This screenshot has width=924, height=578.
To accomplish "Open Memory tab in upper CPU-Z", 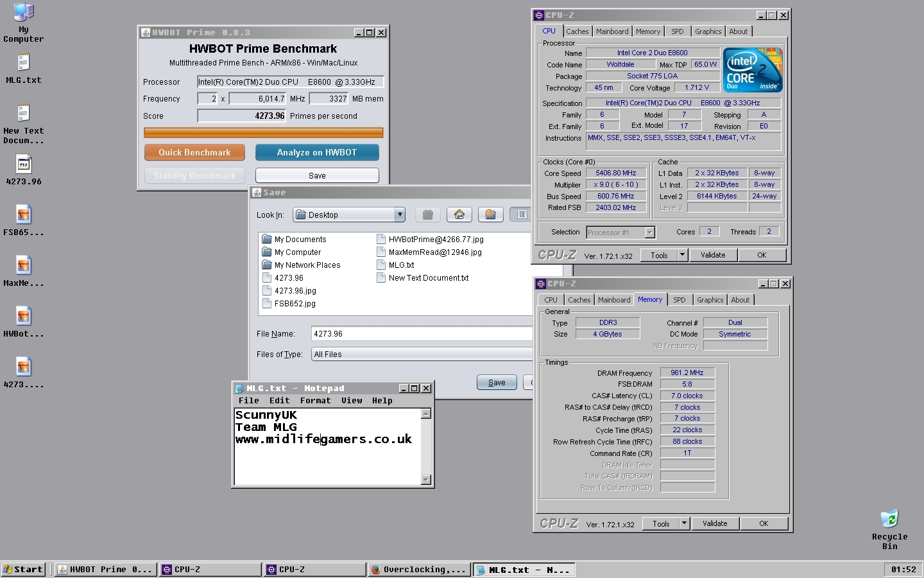I will (648, 31).
